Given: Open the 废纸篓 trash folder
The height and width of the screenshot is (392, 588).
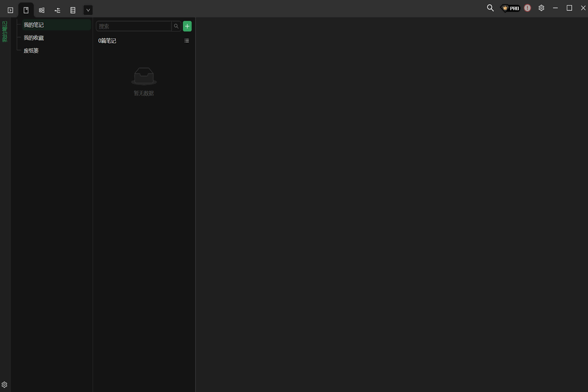Looking at the screenshot, I should point(31,51).
